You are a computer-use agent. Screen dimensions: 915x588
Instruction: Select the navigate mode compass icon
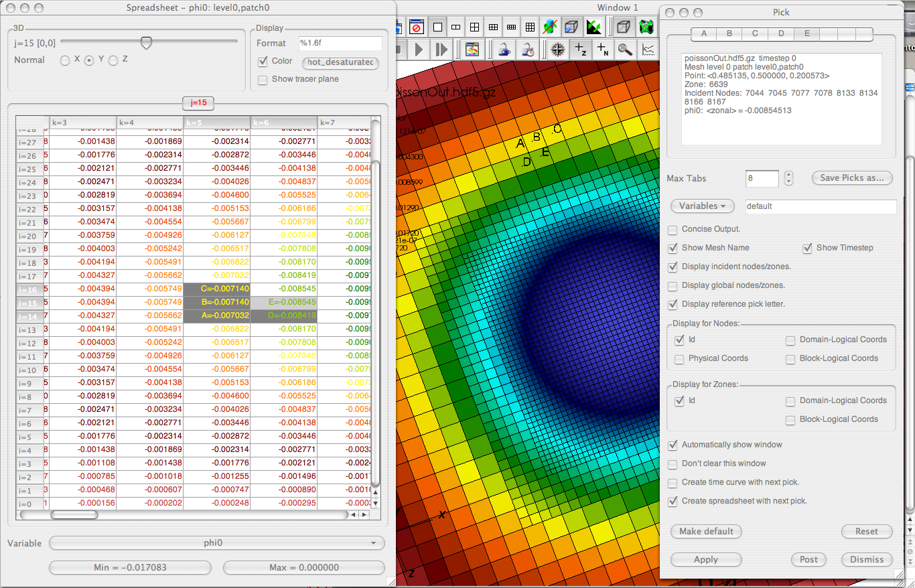(557, 49)
